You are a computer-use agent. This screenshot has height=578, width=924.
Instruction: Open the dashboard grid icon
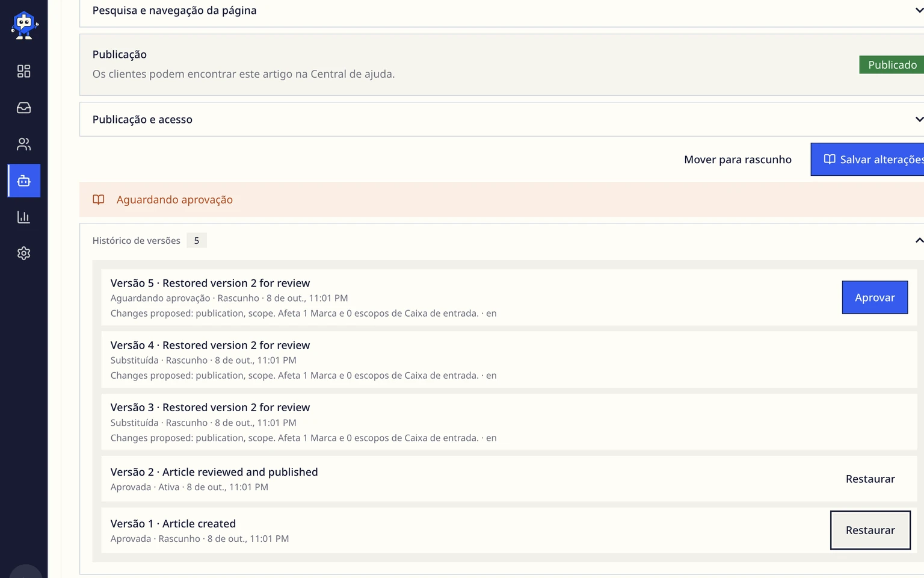click(24, 72)
